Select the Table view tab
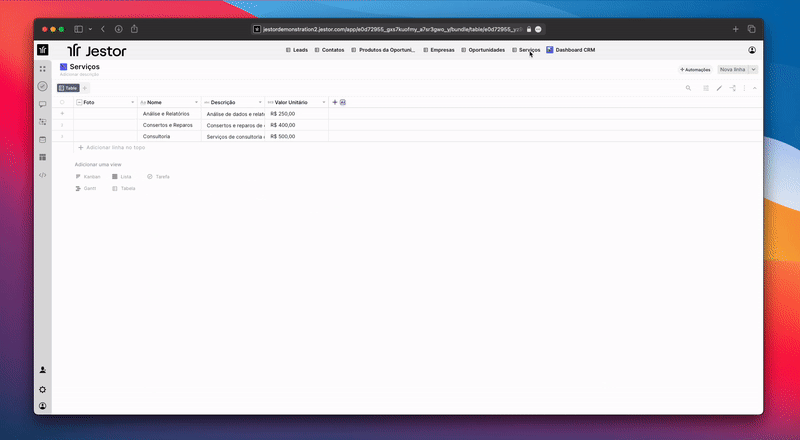This screenshot has width=800, height=440. 68,88
